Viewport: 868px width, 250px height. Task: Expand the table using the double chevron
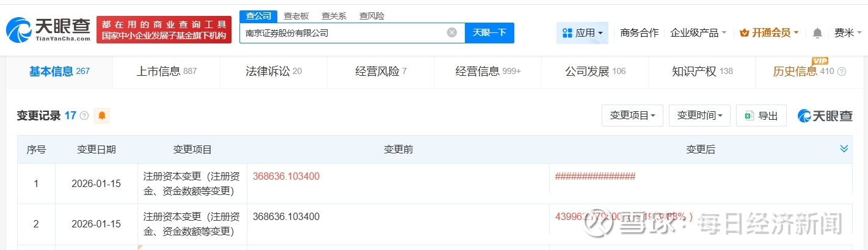pos(844,149)
